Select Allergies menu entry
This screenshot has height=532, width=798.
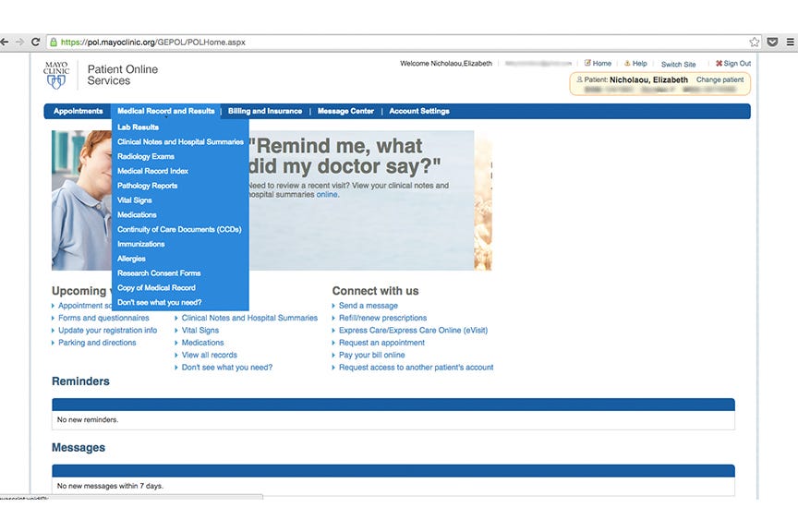[x=131, y=259]
